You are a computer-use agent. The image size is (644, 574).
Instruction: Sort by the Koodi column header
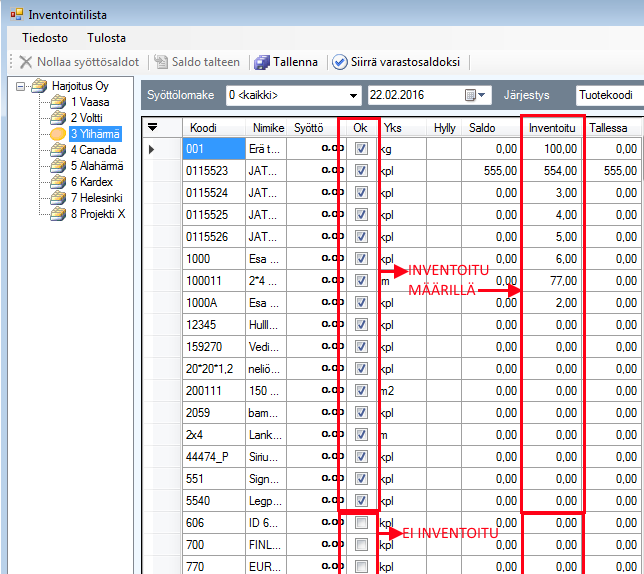click(x=202, y=128)
